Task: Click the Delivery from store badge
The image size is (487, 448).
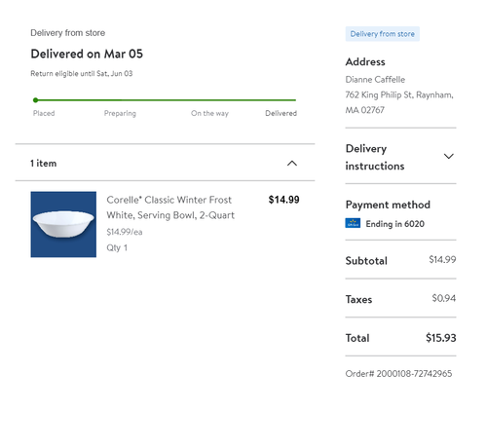Action: pyautogui.click(x=382, y=34)
